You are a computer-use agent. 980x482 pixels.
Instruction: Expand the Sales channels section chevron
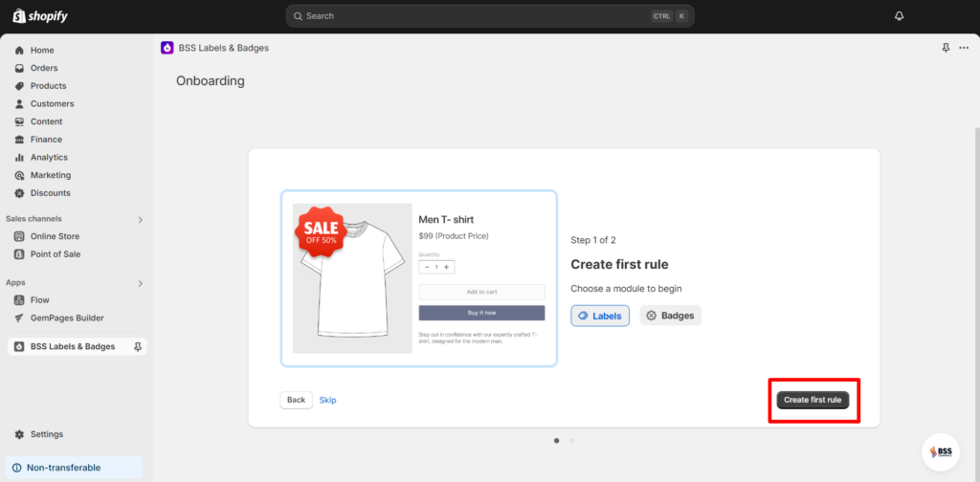pos(141,219)
